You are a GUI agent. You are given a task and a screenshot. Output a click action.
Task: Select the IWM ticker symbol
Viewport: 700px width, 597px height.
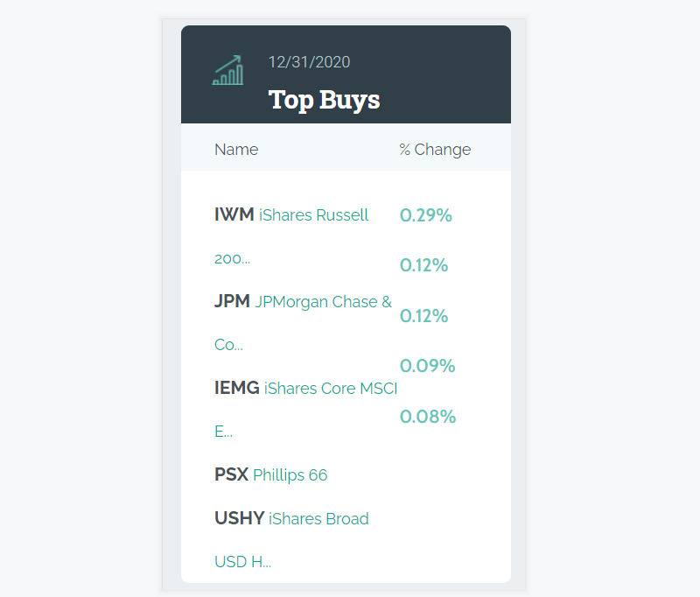pyautogui.click(x=234, y=214)
